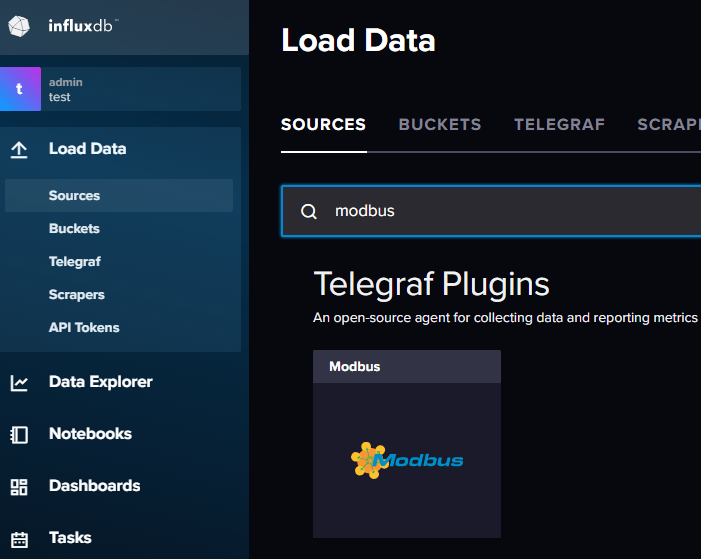The width and height of the screenshot is (701, 559).
Task: Go to Telegraf in sidebar
Action: 75,262
